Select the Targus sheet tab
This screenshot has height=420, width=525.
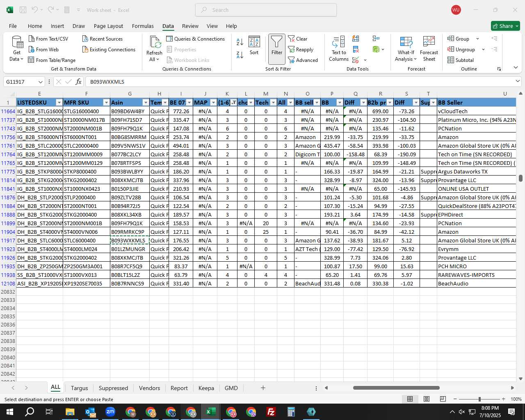[79, 388]
